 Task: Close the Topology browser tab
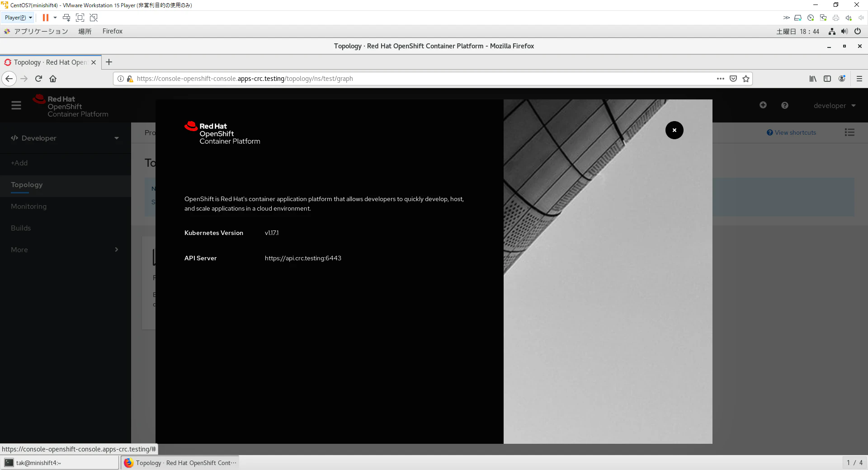pyautogui.click(x=94, y=62)
